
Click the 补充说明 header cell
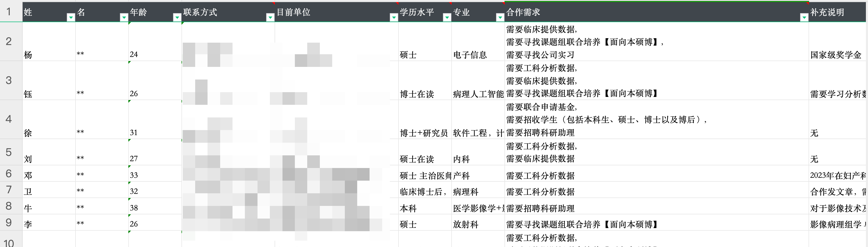pos(837,12)
